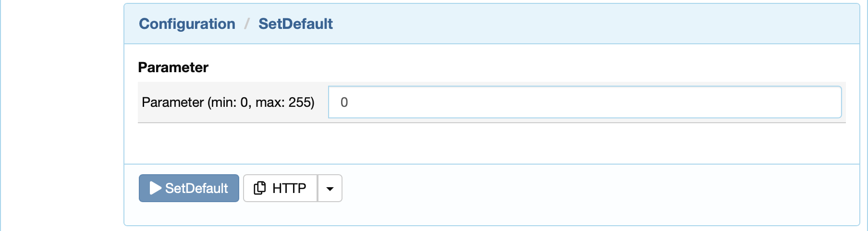Click the white arrow icon inside SetDefault
The width and height of the screenshot is (868, 231).
click(156, 188)
